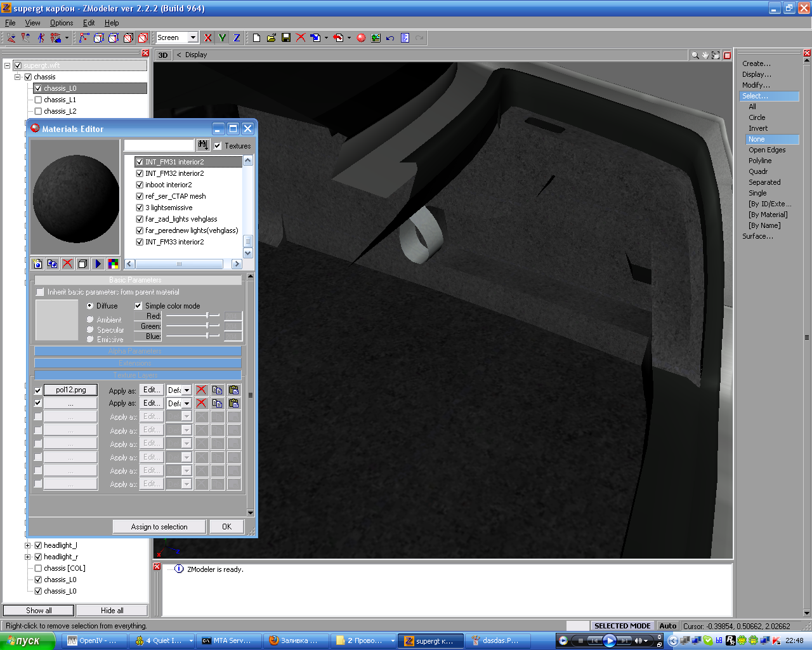This screenshot has width=812, height=650.
Task: Enable visibility of chassis_L1 object
Action: (x=38, y=100)
